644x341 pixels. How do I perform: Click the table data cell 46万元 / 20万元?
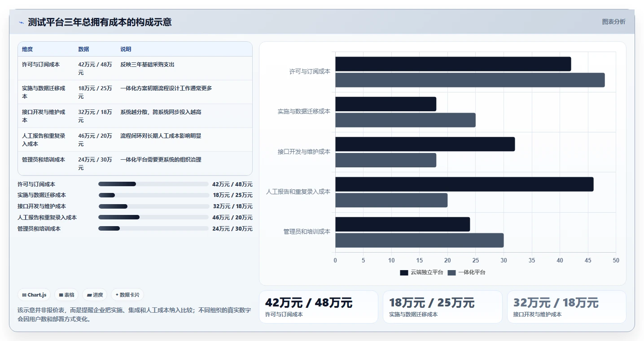(x=95, y=140)
